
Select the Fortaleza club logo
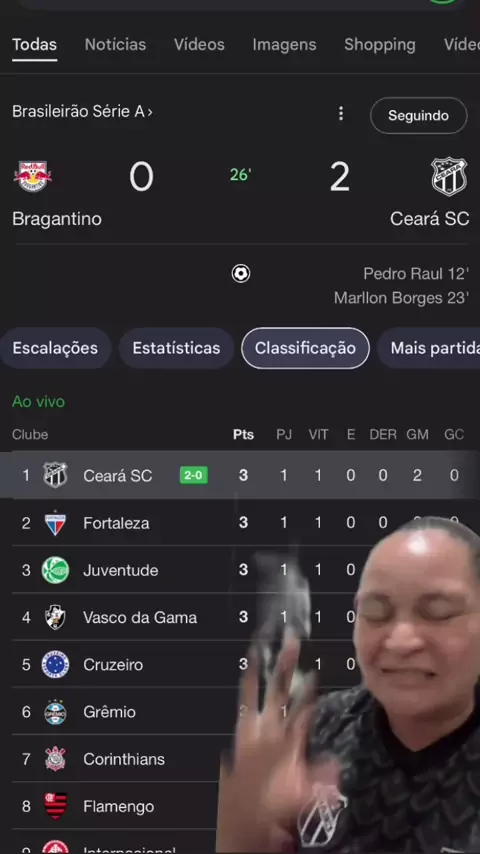55,523
